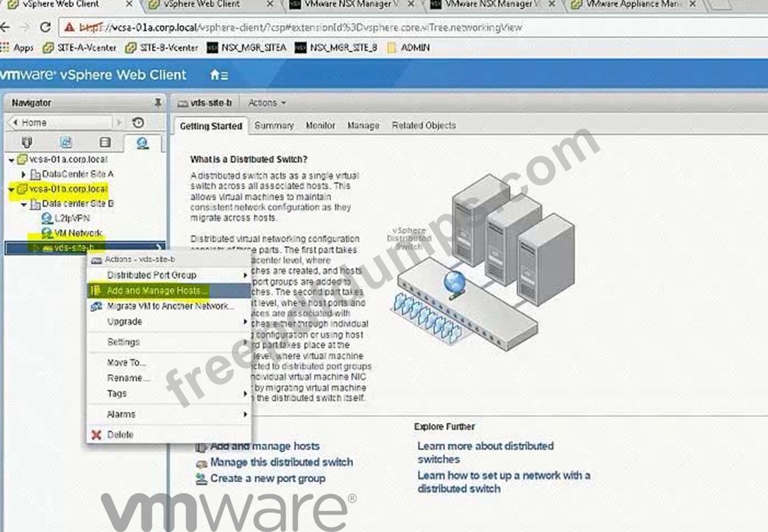This screenshot has width=768, height=532.
Task: Open the SITE-B-Vcenter bookmark
Action: tap(162, 48)
